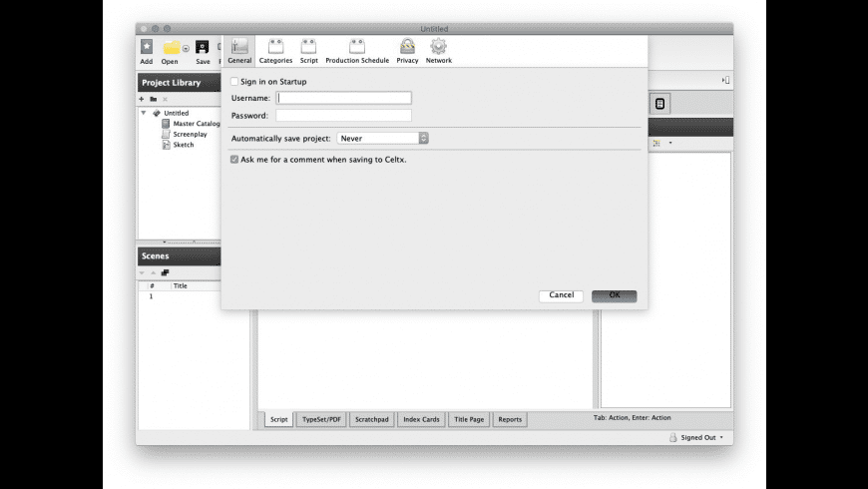Enable Sign in on Startup checkbox
The width and height of the screenshot is (868, 489).
pyautogui.click(x=234, y=82)
